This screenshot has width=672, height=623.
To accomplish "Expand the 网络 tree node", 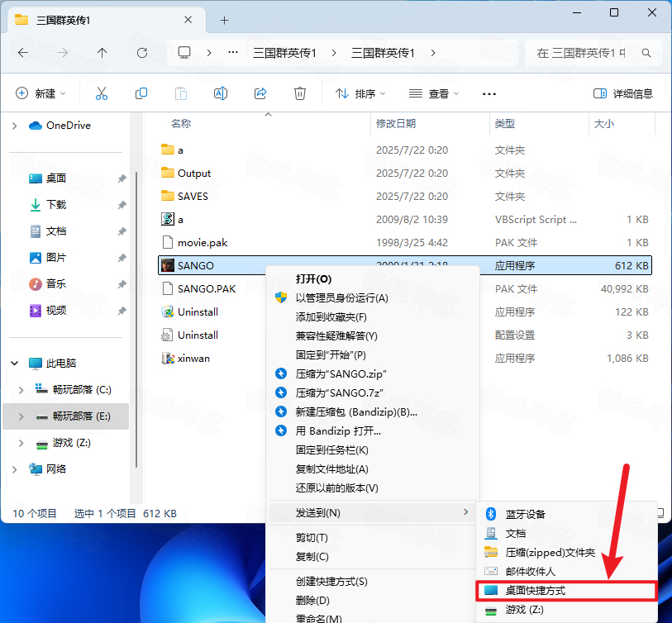I will coord(15,469).
